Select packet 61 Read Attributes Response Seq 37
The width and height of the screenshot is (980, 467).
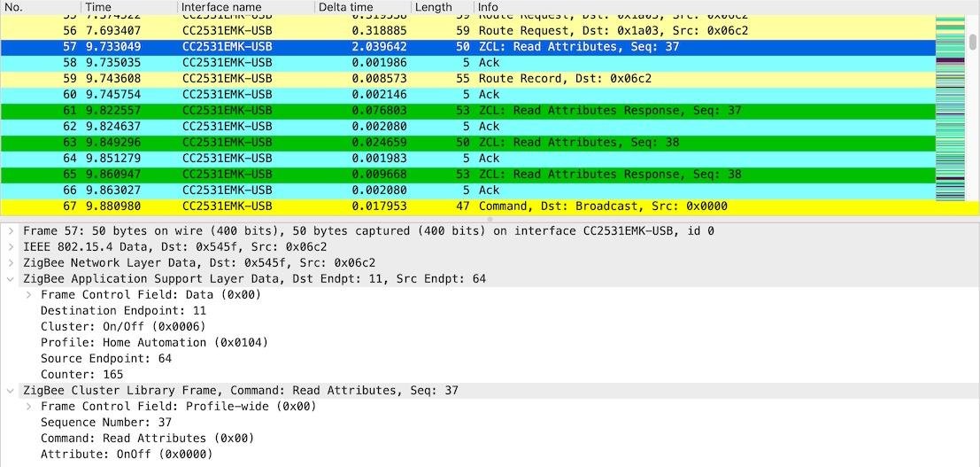coord(467,111)
